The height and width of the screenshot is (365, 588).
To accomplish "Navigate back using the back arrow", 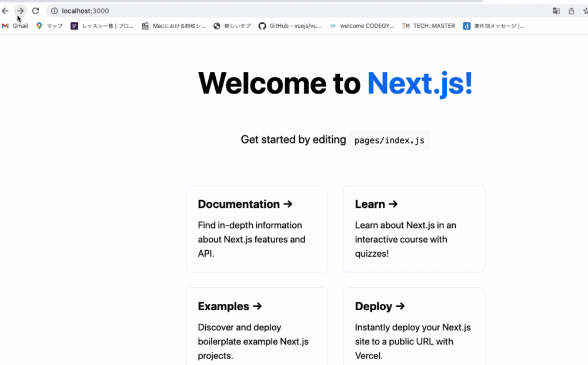I will click(x=6, y=10).
